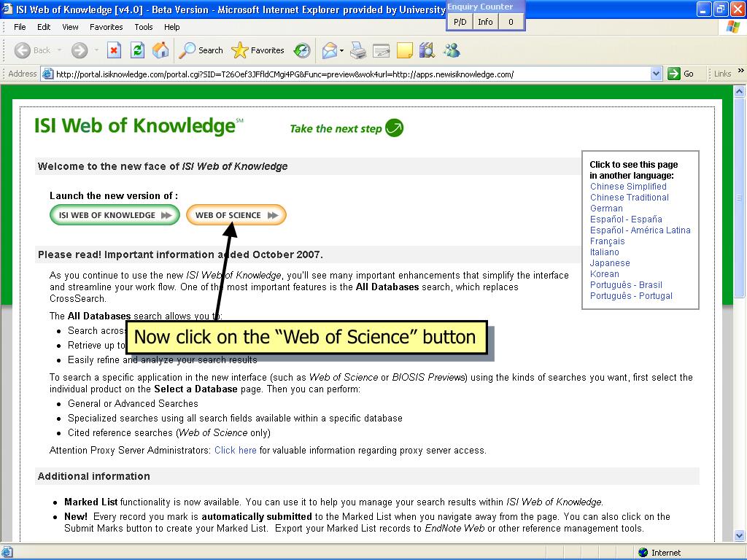This screenshot has height=560, width=747.
Task: Click the Internet zone globe in status bar
Action: coord(643,553)
